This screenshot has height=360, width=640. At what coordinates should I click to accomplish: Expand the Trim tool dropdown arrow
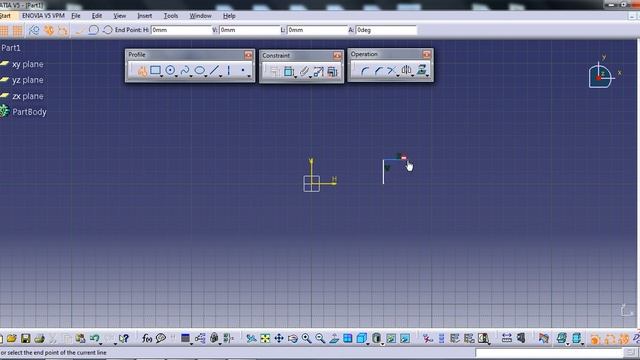(398, 76)
